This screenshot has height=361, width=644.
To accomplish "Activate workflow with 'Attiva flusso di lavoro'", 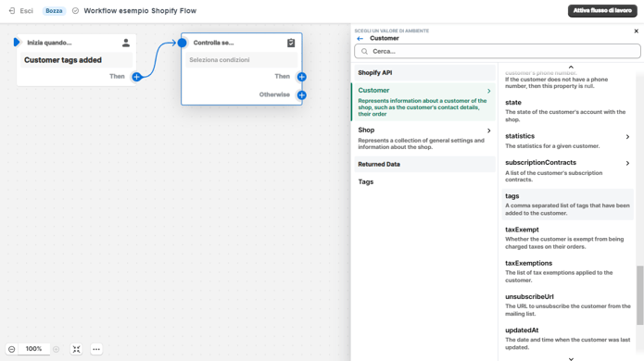I will (x=602, y=11).
